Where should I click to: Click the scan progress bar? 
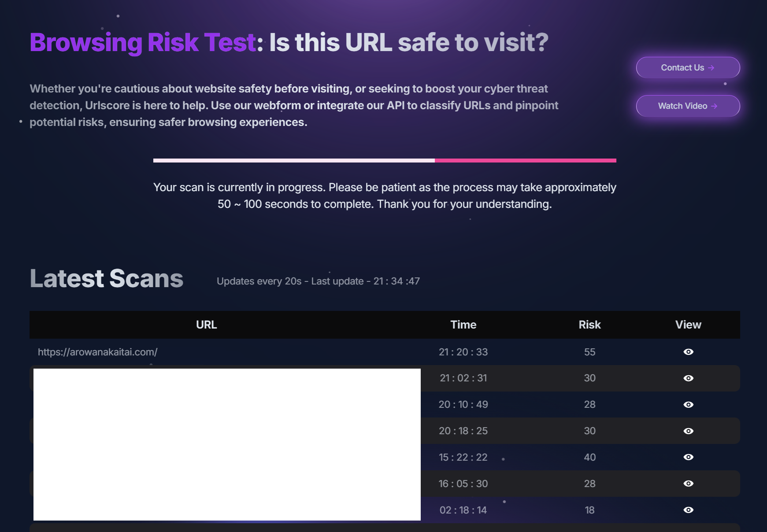[385, 161]
